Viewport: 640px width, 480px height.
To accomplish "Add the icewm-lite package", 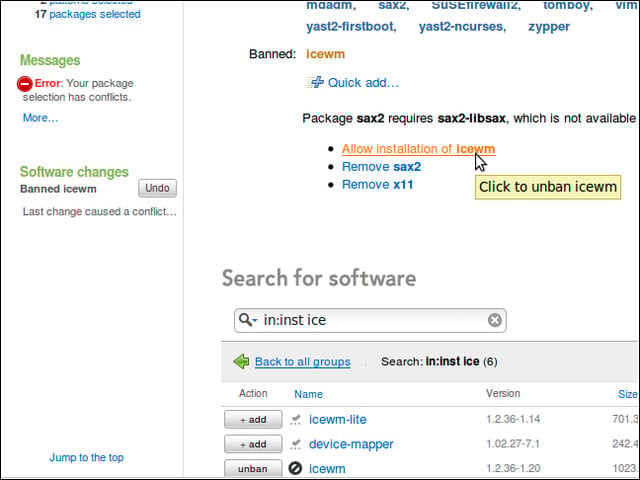I will click(x=253, y=420).
